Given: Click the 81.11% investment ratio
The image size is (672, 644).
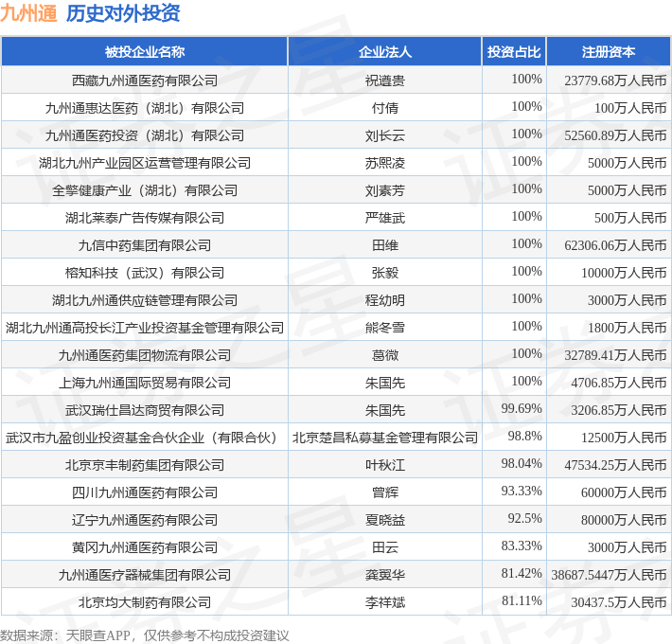Looking at the screenshot, I should pyautogui.click(x=522, y=600).
